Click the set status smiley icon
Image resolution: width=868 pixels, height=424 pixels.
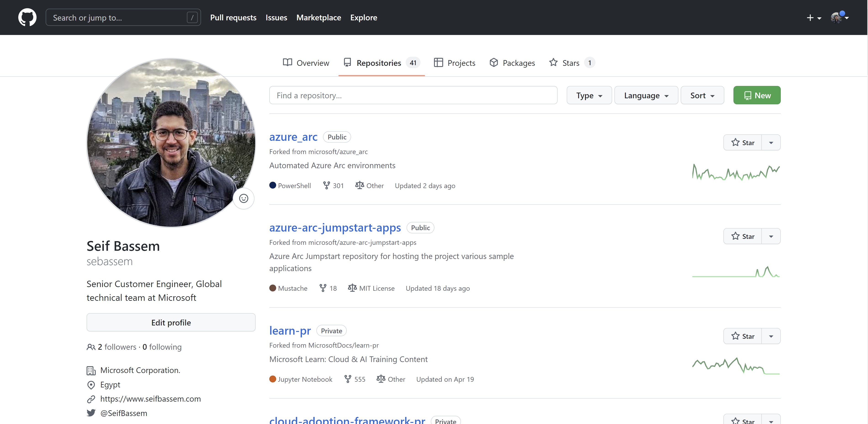point(244,198)
